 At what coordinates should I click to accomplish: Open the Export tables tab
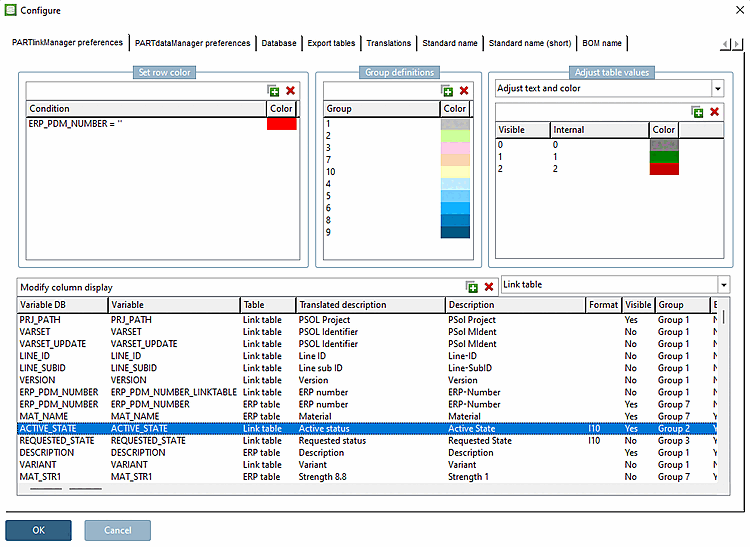click(331, 43)
